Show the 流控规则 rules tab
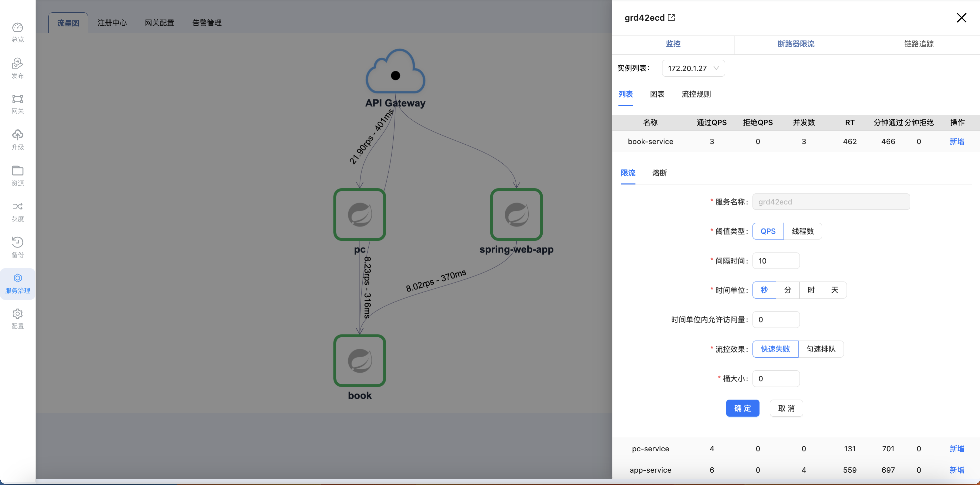This screenshot has width=980, height=485. point(696,94)
